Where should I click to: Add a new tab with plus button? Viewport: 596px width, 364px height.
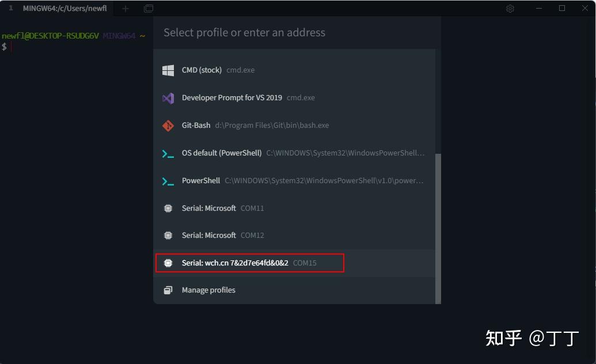click(126, 9)
